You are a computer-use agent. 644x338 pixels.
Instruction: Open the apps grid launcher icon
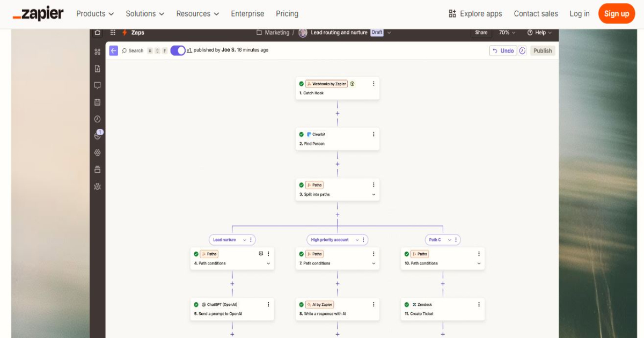(x=113, y=33)
